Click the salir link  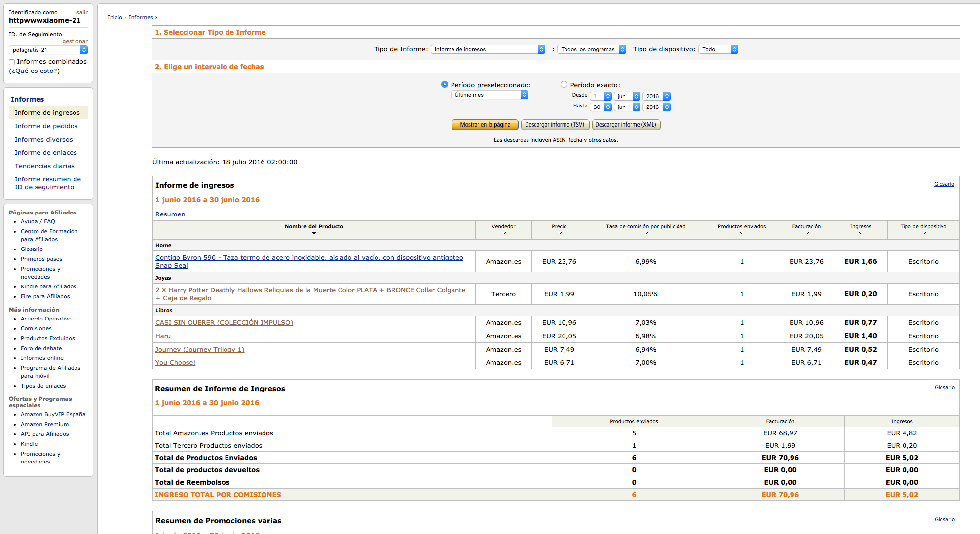82,12
